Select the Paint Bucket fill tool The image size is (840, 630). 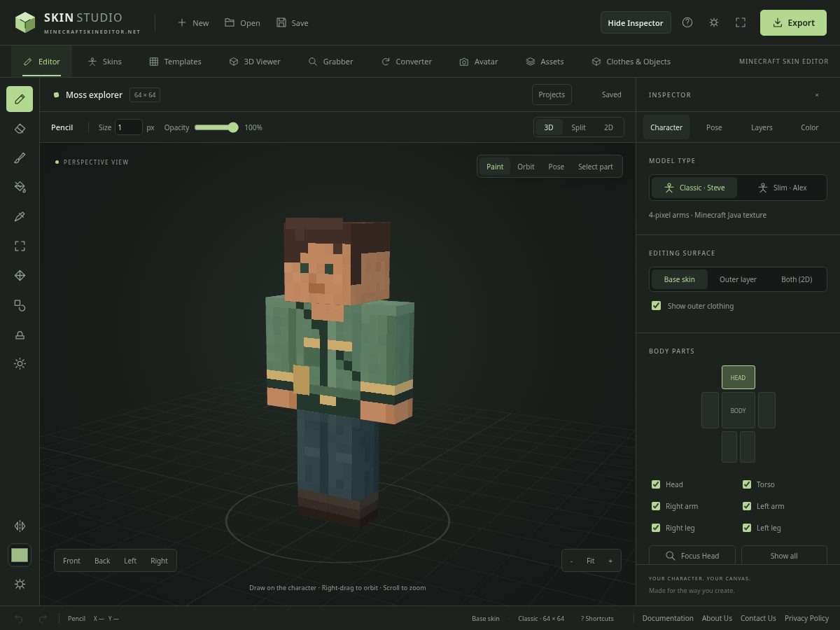20,187
